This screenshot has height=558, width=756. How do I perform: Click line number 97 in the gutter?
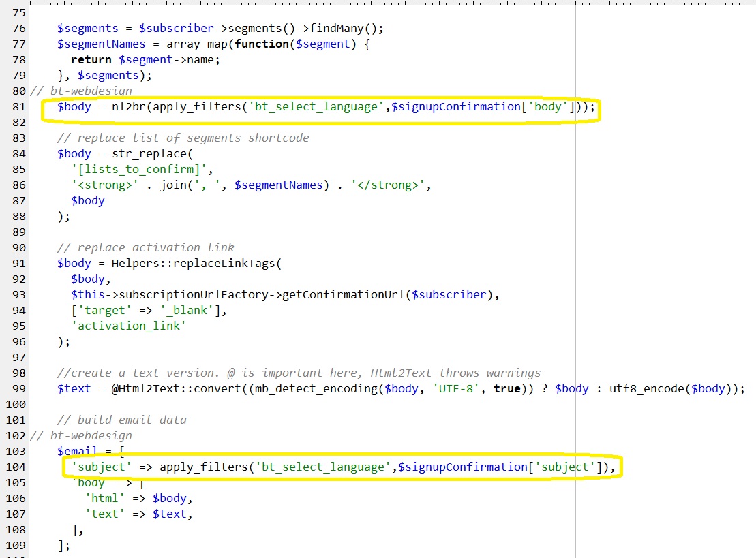[x=19, y=358]
